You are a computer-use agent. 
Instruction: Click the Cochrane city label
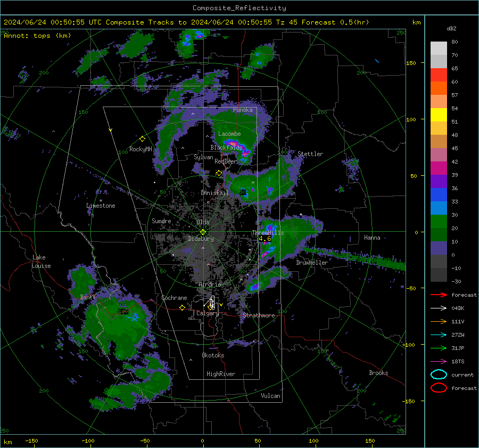click(x=174, y=298)
